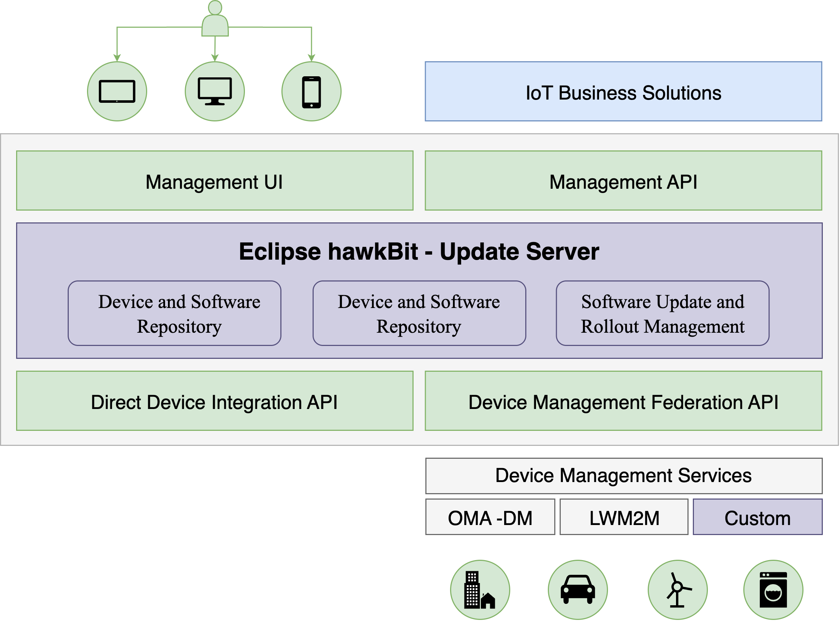Select the desktop monitor icon

coord(215,91)
